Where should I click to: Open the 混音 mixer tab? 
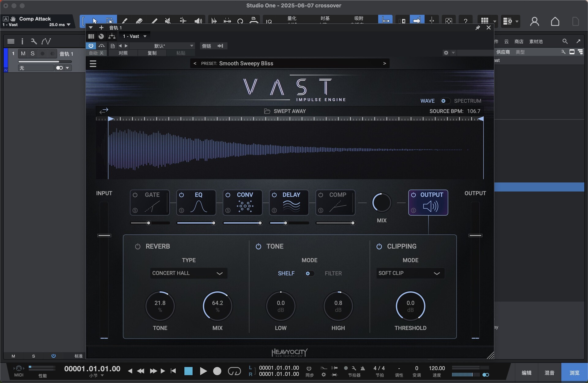click(x=549, y=373)
